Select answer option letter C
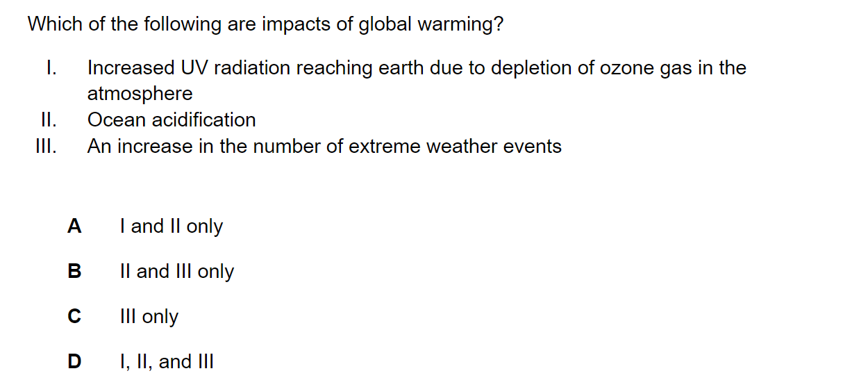This screenshot has height=387, width=868. click(74, 316)
